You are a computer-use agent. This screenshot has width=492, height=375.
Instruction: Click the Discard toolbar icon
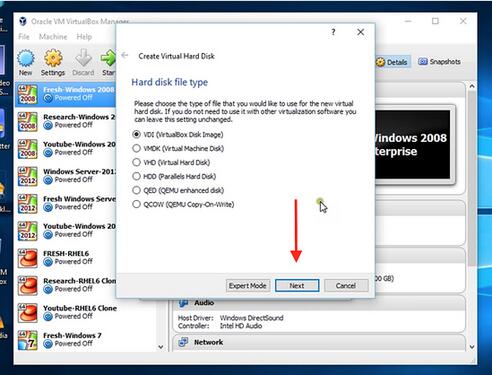point(83,63)
